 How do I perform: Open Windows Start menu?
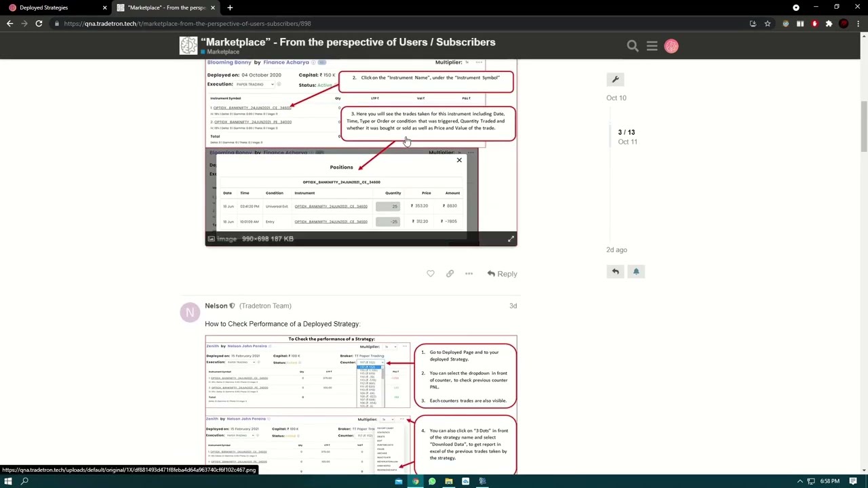point(8,481)
